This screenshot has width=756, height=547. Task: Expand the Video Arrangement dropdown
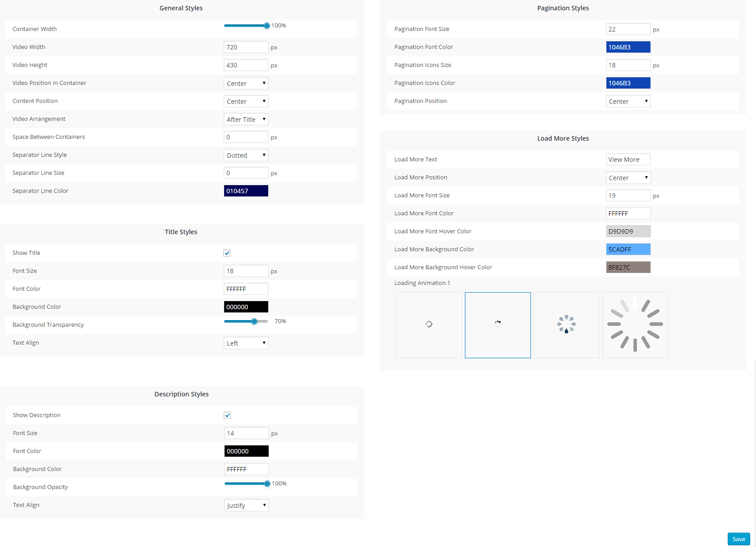[246, 119]
